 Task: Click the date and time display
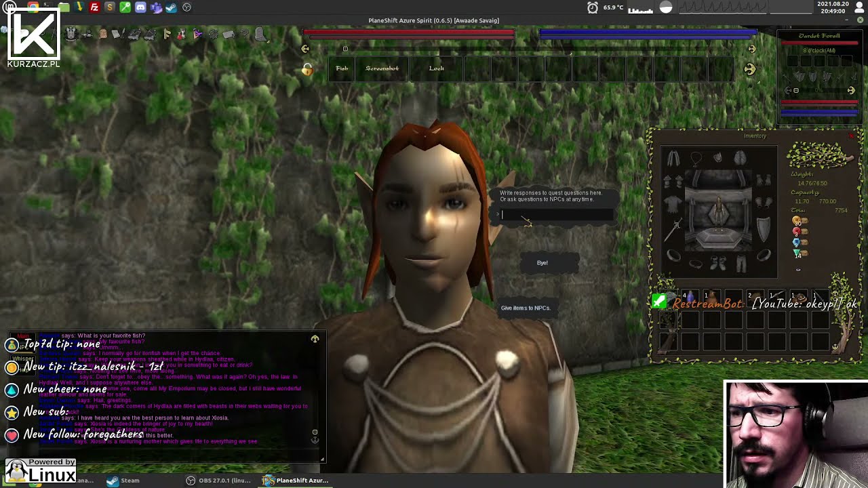[833, 7]
